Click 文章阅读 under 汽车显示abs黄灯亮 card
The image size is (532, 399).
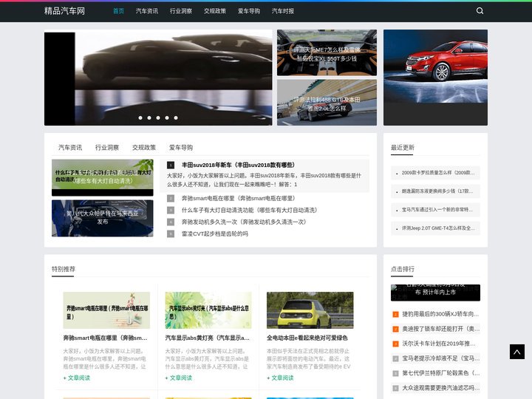[179, 378]
